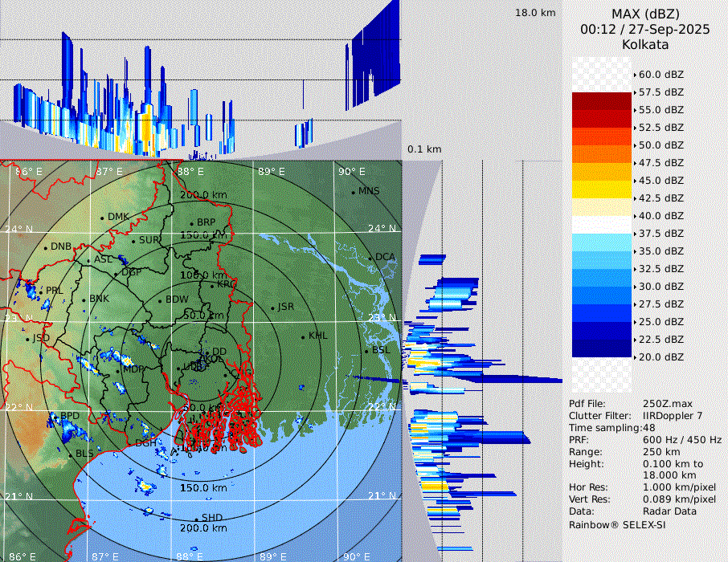
Task: Pick the SHD station marker
Action: tap(196, 519)
